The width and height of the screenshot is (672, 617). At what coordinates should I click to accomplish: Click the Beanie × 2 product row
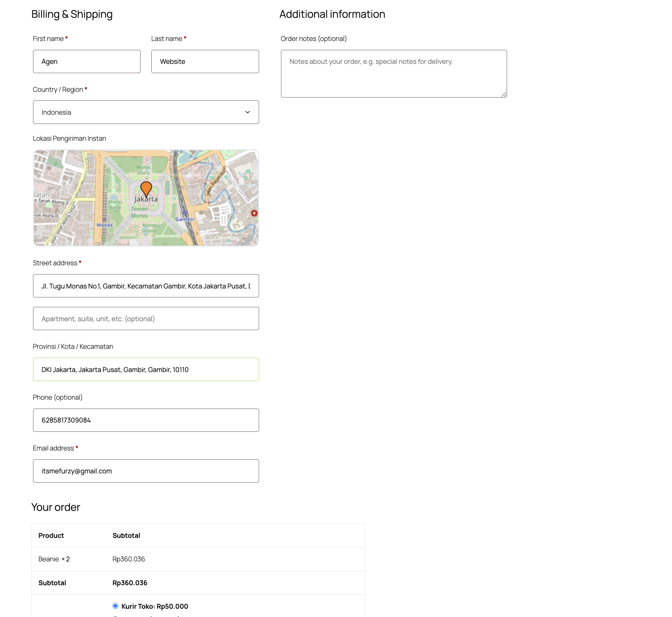pyautogui.click(x=54, y=559)
